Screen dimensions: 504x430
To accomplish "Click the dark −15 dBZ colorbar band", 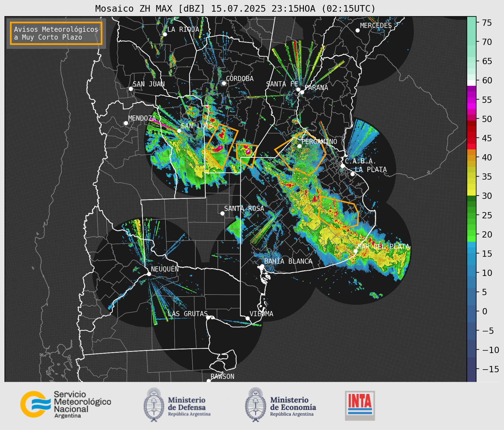I will (x=471, y=369).
